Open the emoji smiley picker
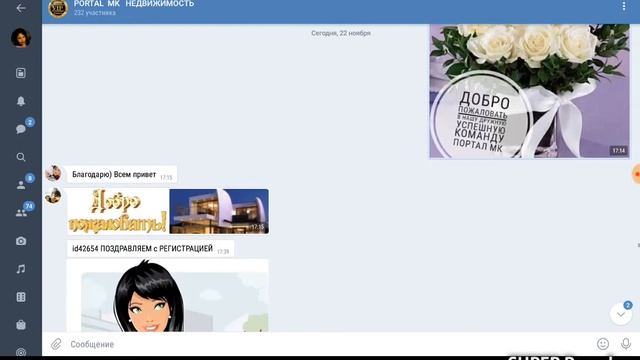640x360 pixels. click(x=603, y=344)
